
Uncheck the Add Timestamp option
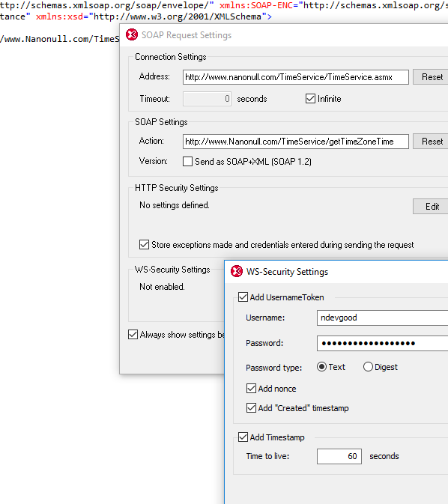point(243,437)
